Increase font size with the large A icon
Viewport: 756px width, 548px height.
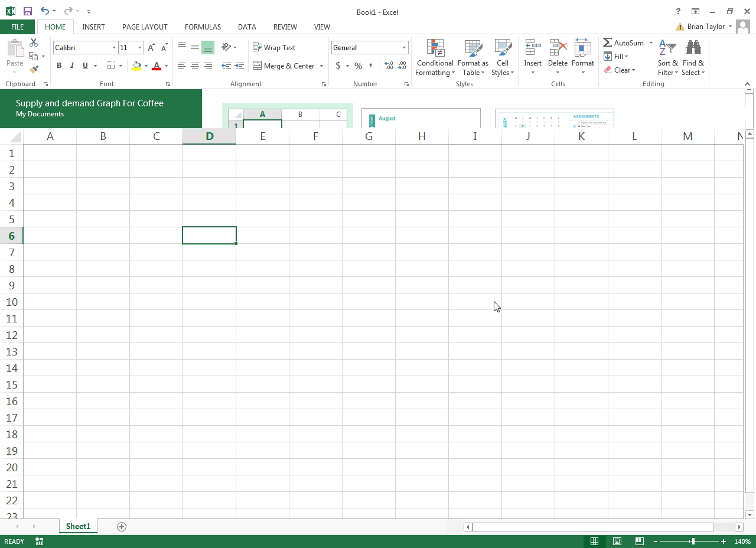[151, 47]
